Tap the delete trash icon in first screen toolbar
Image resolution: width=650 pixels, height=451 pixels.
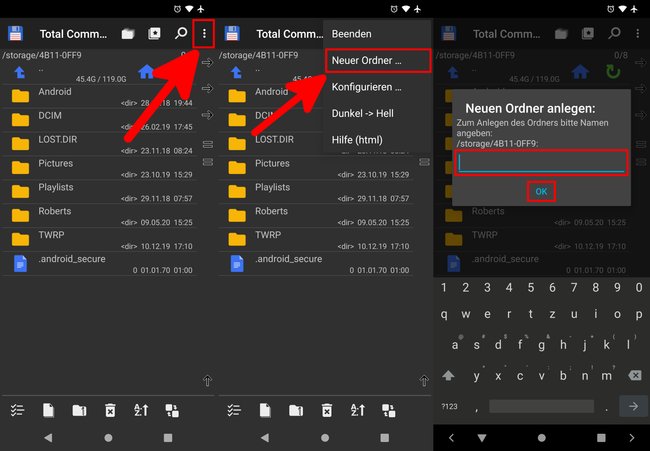(110, 410)
